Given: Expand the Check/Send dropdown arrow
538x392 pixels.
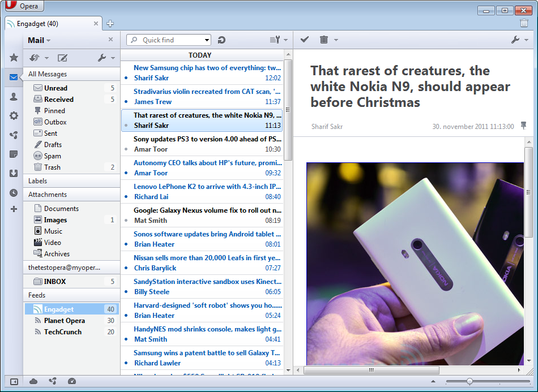Looking at the screenshot, I should (46, 58).
